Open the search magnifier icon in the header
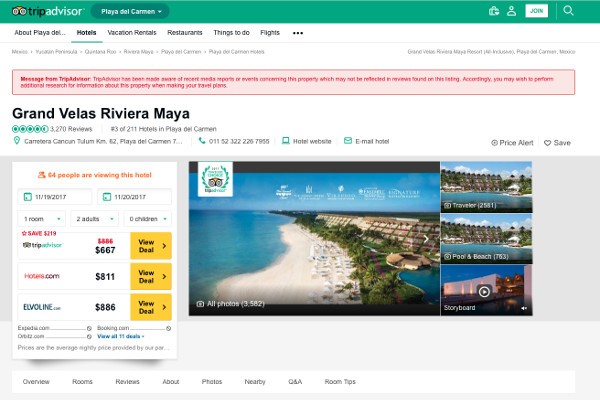Viewport: 600px width, 400px height. (568, 11)
